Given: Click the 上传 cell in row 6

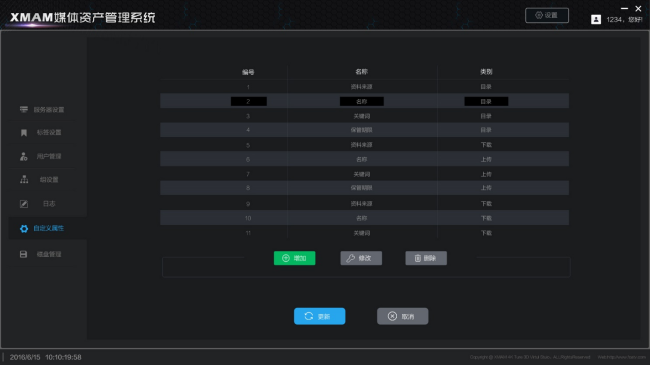Looking at the screenshot, I should tap(486, 159).
